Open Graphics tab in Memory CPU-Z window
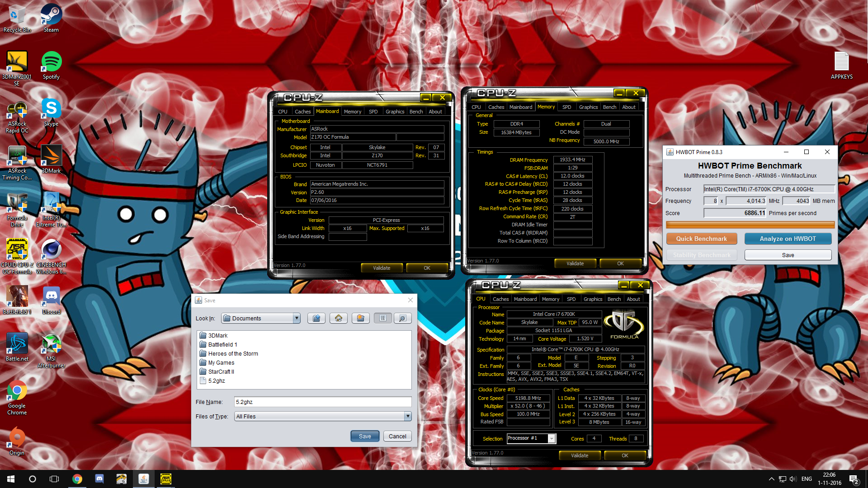Viewport: 868px width, 488px height. pos(588,107)
